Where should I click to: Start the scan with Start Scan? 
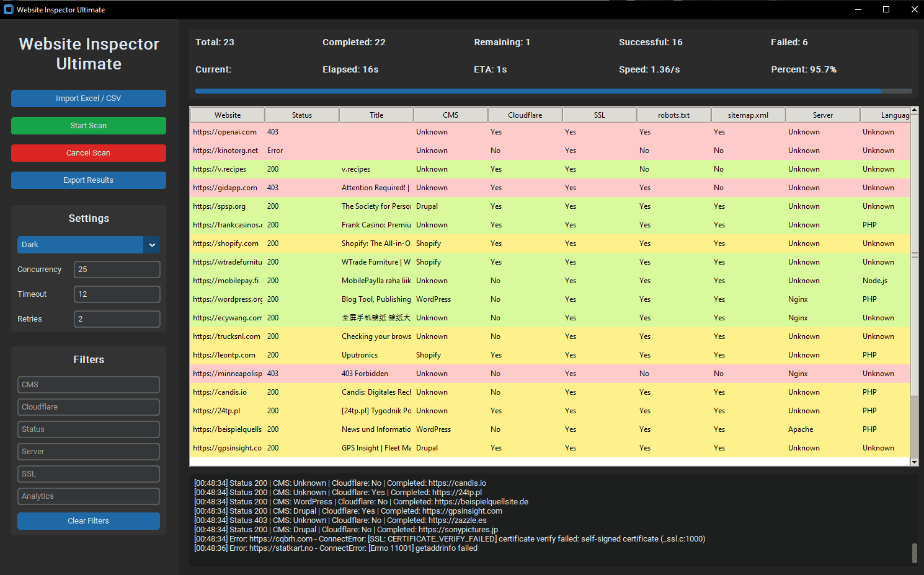(x=89, y=126)
